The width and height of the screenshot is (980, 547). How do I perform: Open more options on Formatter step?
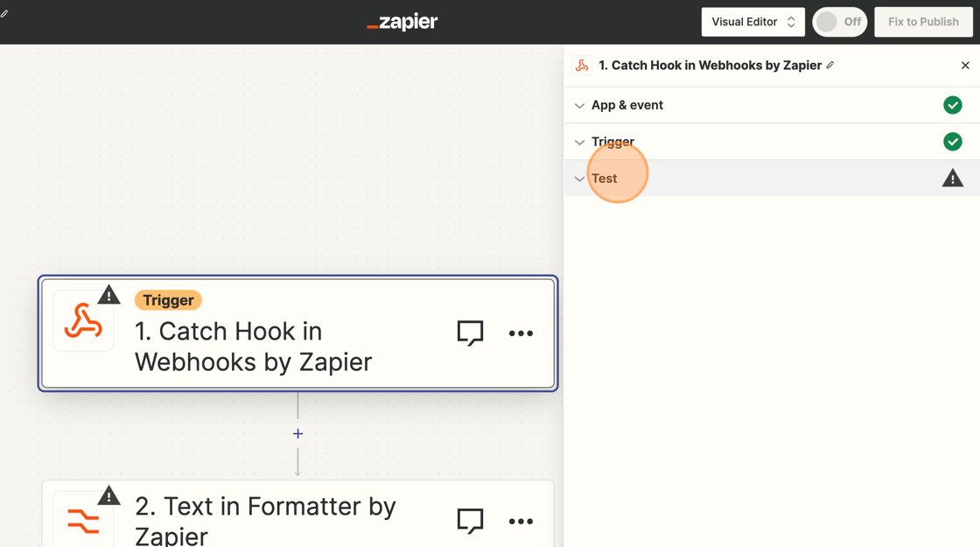click(521, 522)
